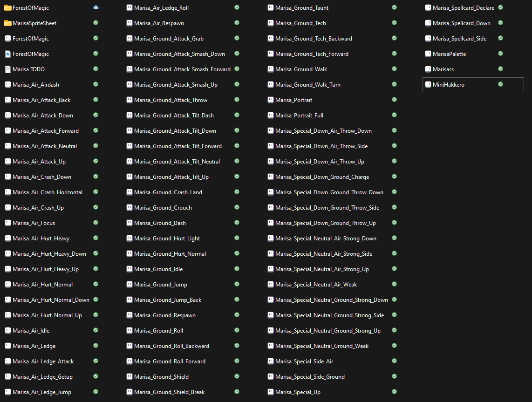Select the file named Marisa_Air_Focus
532x402 pixels.
click(34, 223)
